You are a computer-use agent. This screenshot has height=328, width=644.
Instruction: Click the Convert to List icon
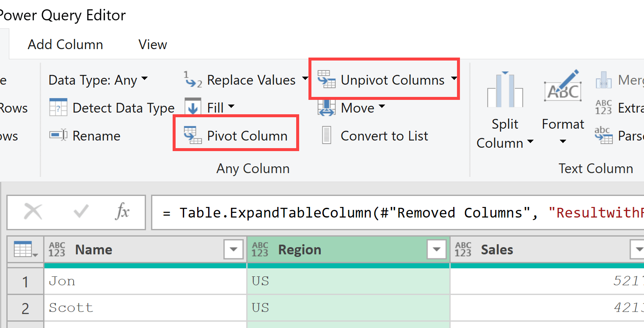327,135
